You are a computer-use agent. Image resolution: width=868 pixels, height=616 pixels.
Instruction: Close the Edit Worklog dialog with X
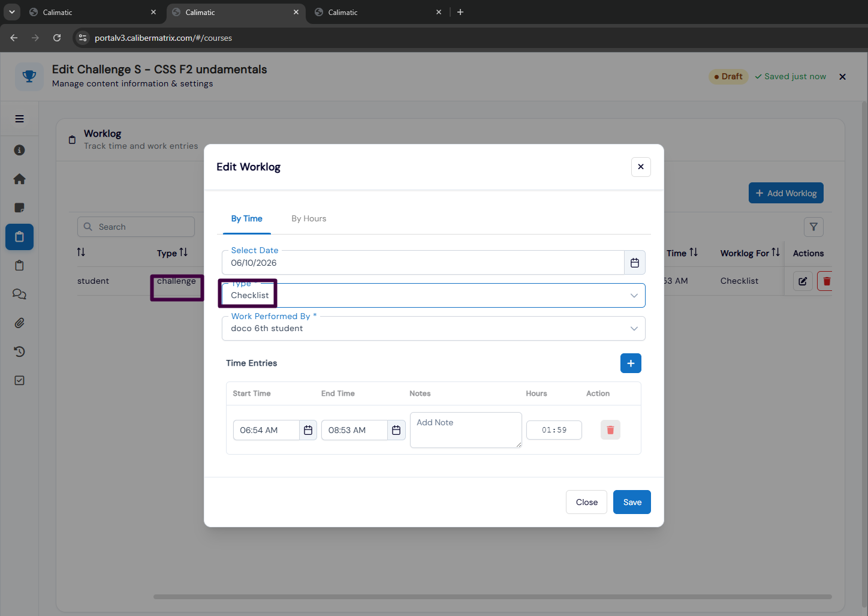pyautogui.click(x=641, y=167)
